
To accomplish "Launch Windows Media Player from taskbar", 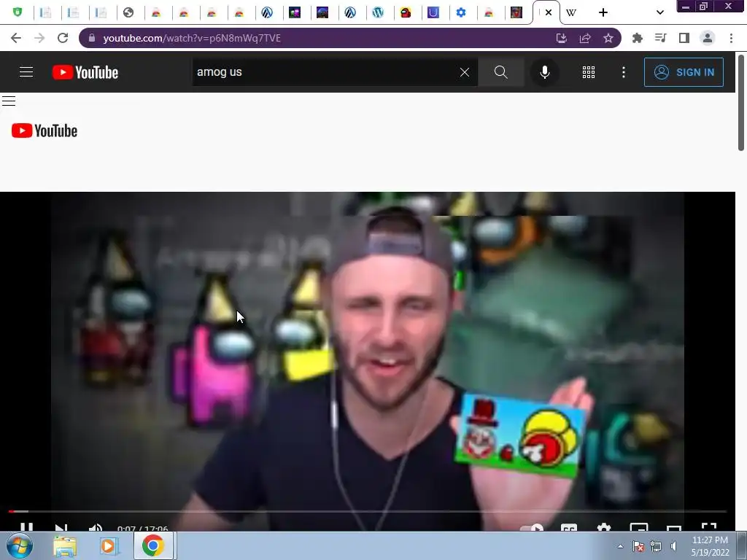I will 109,546.
